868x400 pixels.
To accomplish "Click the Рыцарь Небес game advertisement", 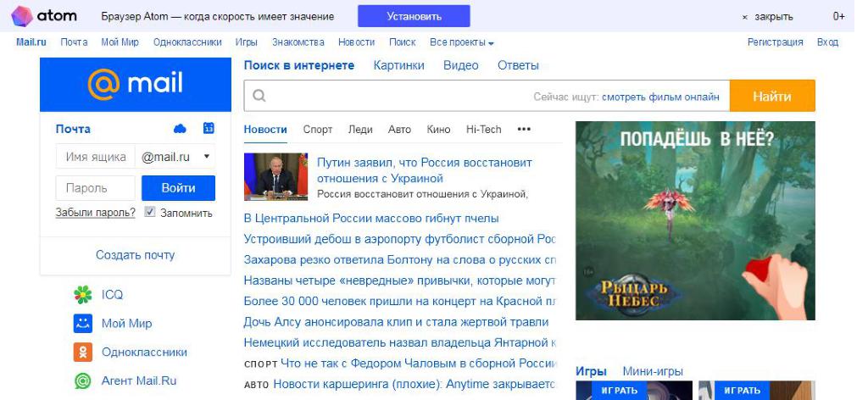I will [x=695, y=220].
